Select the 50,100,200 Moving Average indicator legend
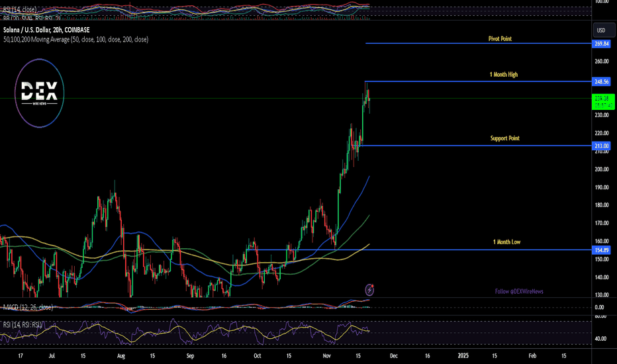 point(76,39)
